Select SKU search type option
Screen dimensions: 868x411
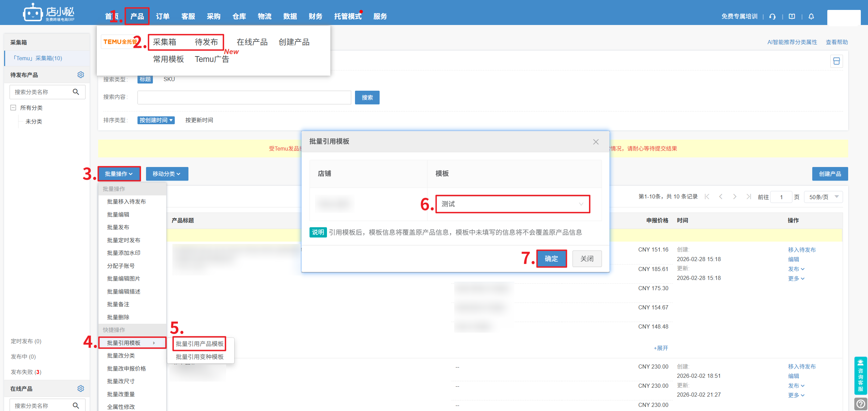(x=169, y=79)
